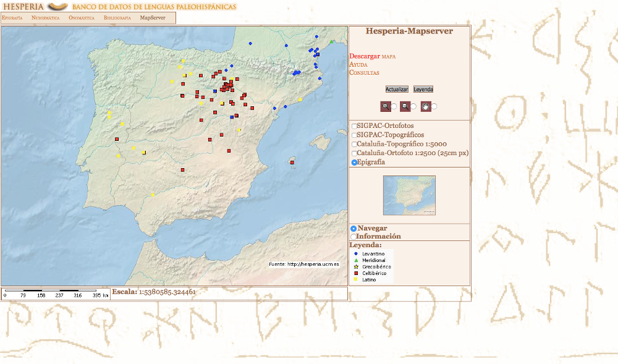Check the SIGPAC-Topográficos layer
The image size is (618, 364).
[x=354, y=135]
